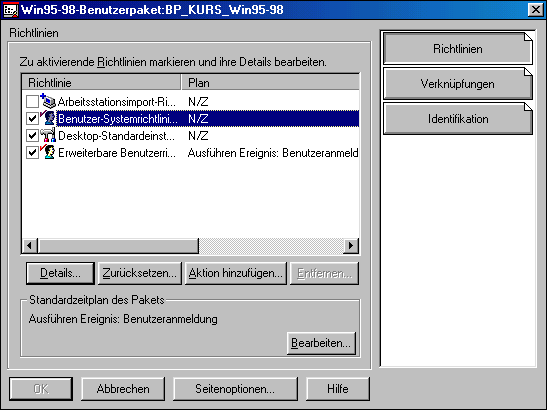Click the left arrow of horizontal scrollbar
This screenshot has height=410, width=547.
pos(30,246)
